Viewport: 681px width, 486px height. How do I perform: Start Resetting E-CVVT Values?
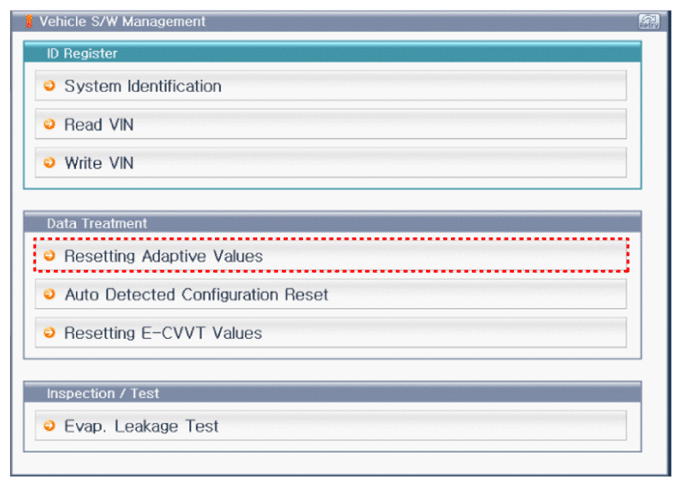[x=163, y=333]
